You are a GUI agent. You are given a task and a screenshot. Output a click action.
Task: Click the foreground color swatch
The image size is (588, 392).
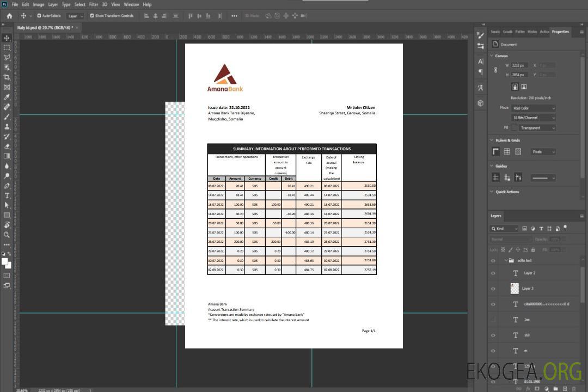[5, 261]
